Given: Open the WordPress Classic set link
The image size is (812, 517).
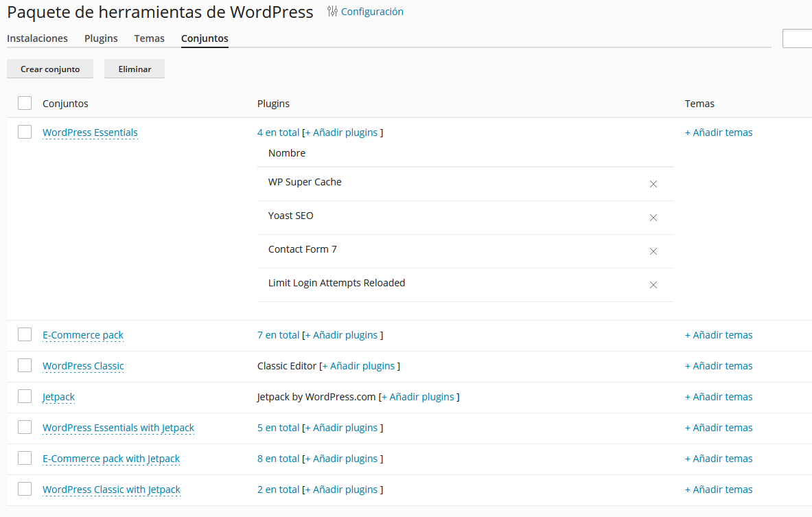Looking at the screenshot, I should coord(83,366).
